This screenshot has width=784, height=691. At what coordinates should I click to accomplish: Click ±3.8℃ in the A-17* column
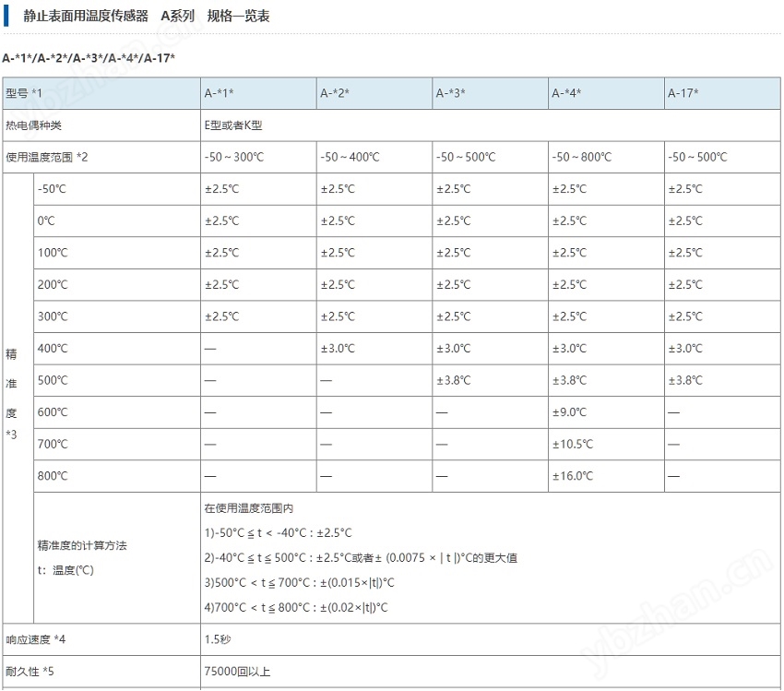click(x=685, y=380)
